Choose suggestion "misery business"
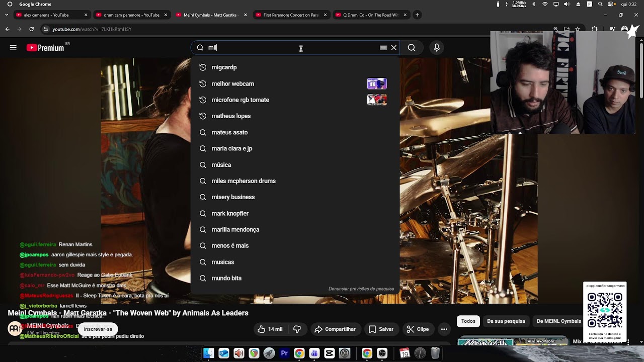The image size is (644, 362). coord(295,197)
